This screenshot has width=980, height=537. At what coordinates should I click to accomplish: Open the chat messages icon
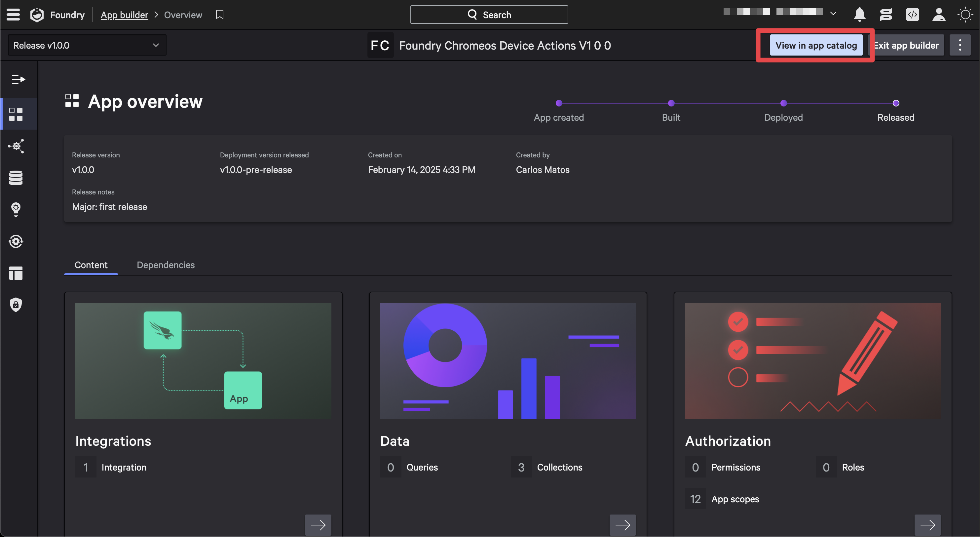(x=886, y=15)
